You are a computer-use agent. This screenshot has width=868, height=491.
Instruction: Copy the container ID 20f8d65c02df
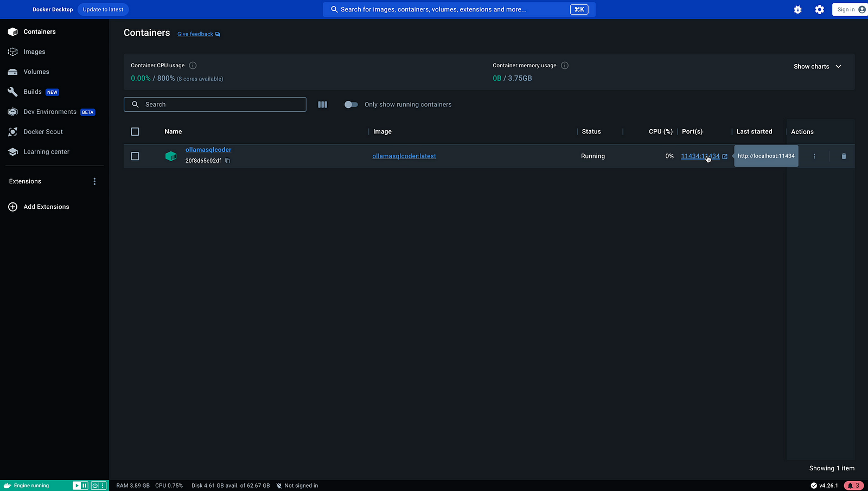pos(228,161)
